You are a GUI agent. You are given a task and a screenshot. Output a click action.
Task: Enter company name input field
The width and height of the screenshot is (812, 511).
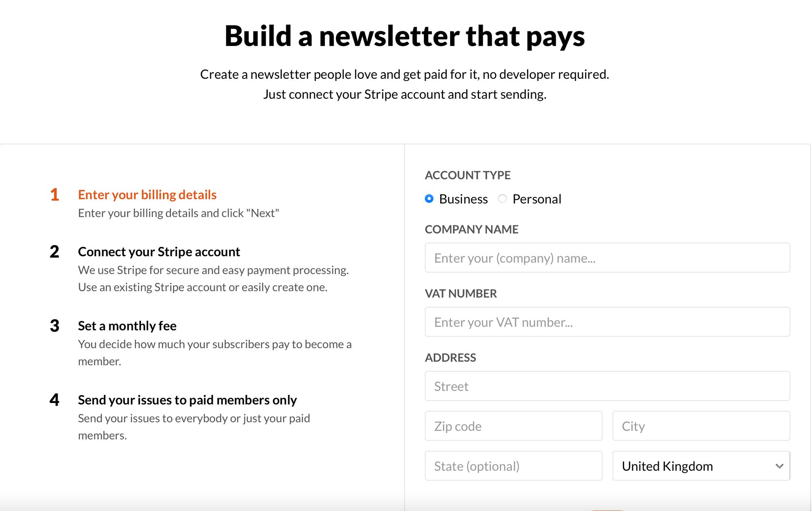[608, 257]
